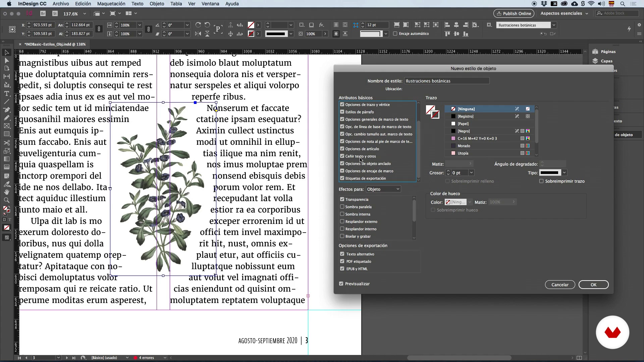
Task: Open Adobe Bridge from the Br icon
Action: [x=43, y=14]
